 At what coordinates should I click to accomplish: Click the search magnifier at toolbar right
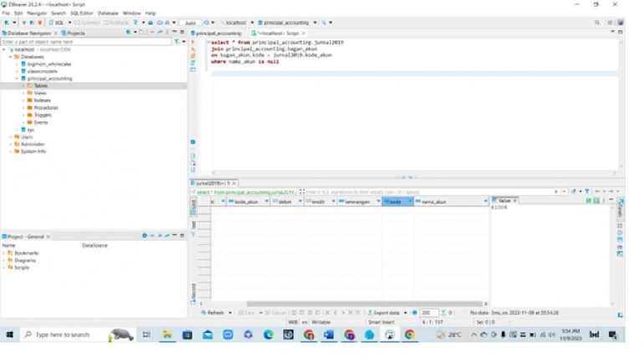click(x=597, y=23)
